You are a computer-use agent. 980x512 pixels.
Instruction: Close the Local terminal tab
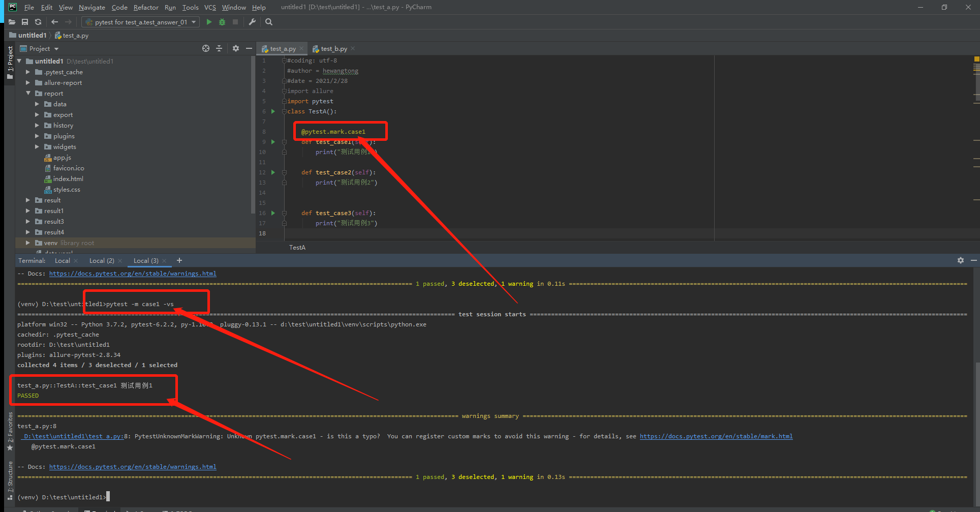click(76, 261)
